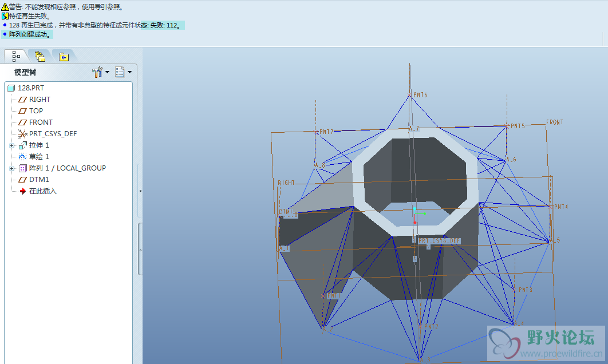Select the 128.PRT part icon
This screenshot has height=364, width=608.
click(11, 88)
